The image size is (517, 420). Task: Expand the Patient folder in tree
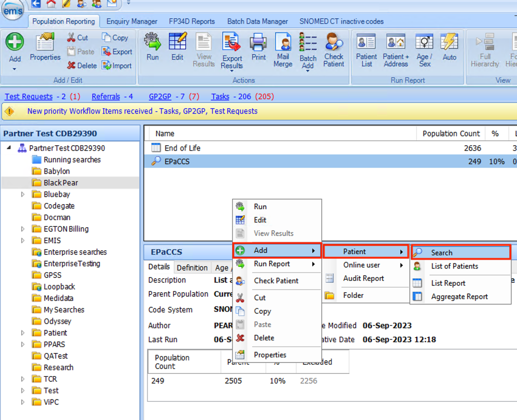22,333
